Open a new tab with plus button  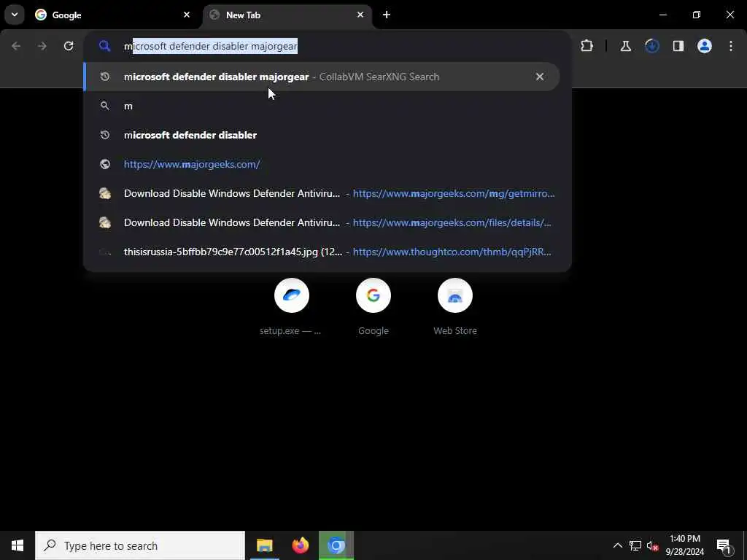tap(387, 15)
